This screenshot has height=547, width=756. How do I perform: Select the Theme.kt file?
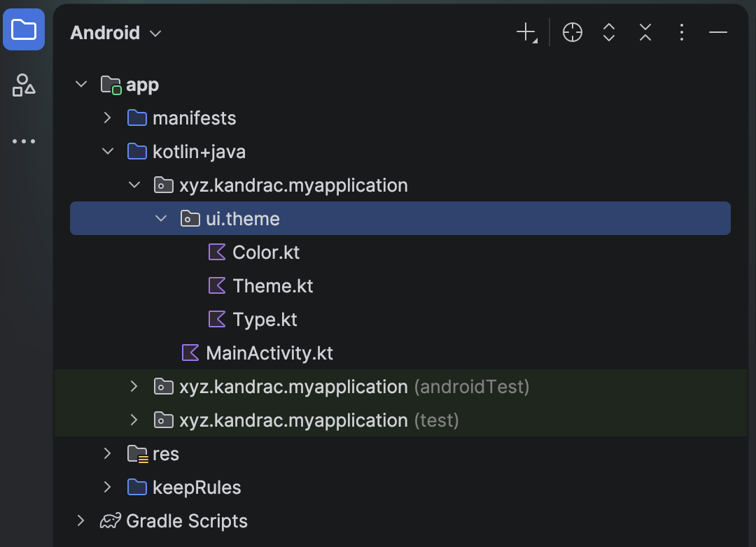273,286
